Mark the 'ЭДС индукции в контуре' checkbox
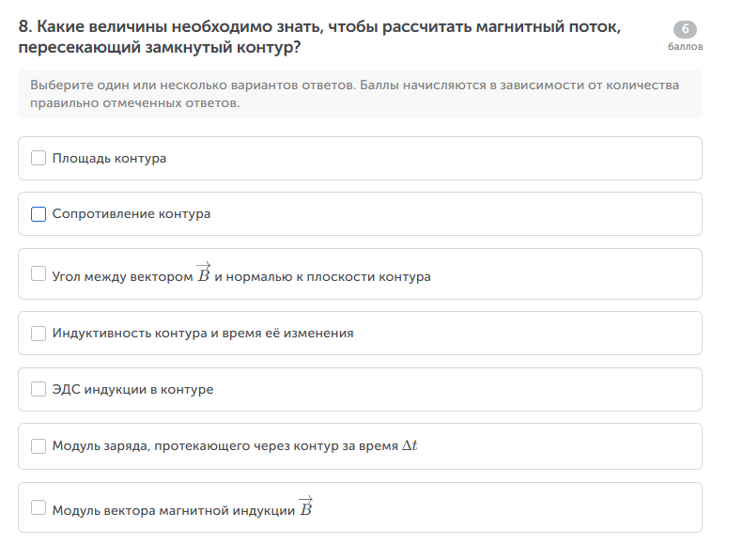The image size is (743, 560). 39,389
